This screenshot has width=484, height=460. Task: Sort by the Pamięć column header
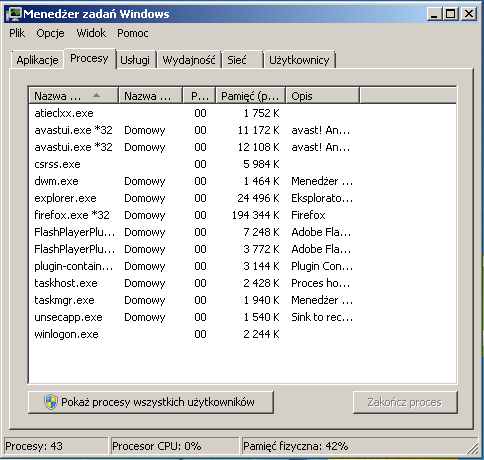(x=251, y=96)
